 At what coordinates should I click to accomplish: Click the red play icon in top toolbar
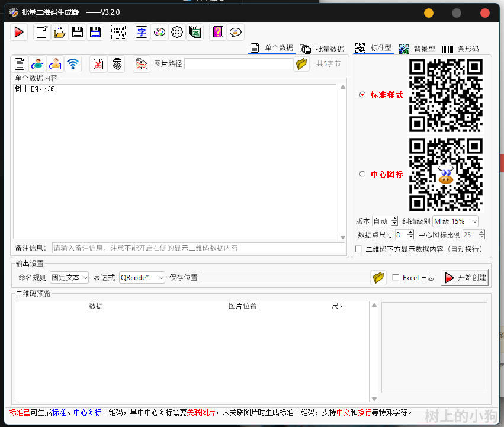click(x=19, y=33)
